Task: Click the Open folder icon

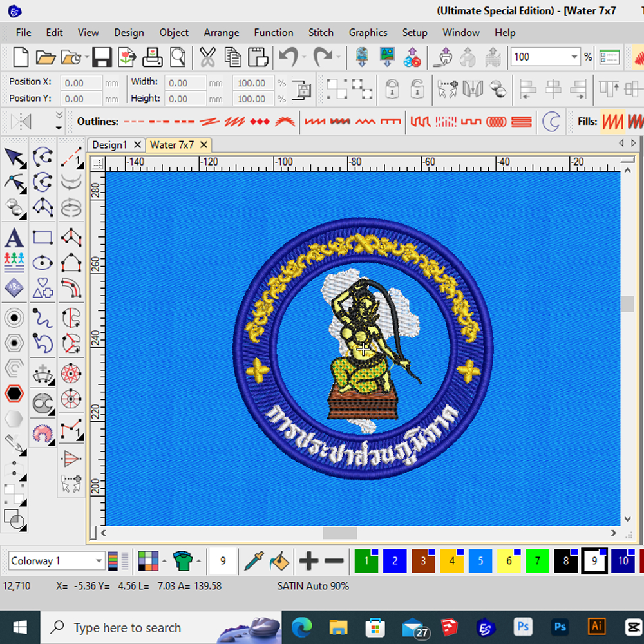Action: pos(45,57)
